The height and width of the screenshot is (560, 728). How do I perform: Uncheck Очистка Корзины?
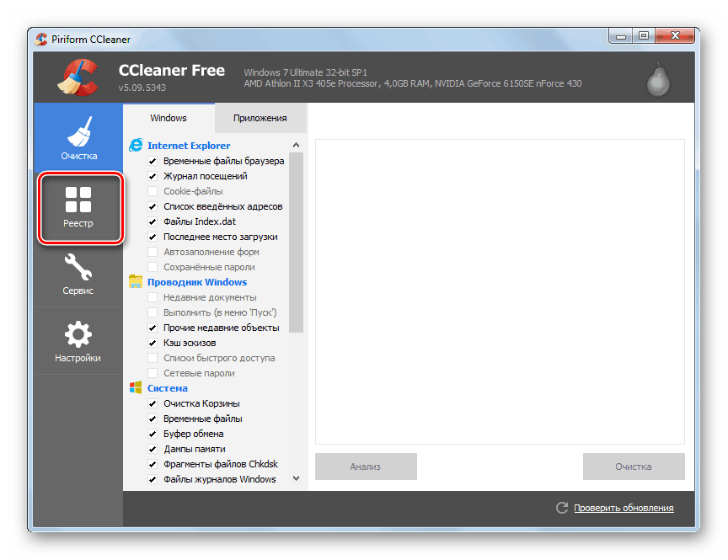pyautogui.click(x=153, y=403)
